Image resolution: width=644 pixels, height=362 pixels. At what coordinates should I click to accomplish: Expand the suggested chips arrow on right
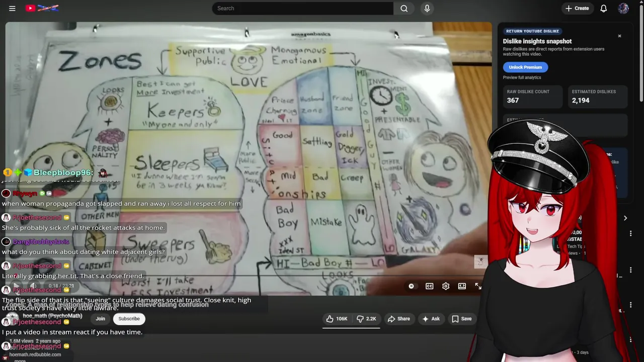tap(625, 218)
